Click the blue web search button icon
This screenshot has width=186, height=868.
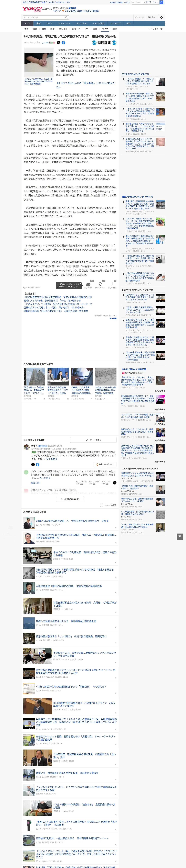[161, 2]
